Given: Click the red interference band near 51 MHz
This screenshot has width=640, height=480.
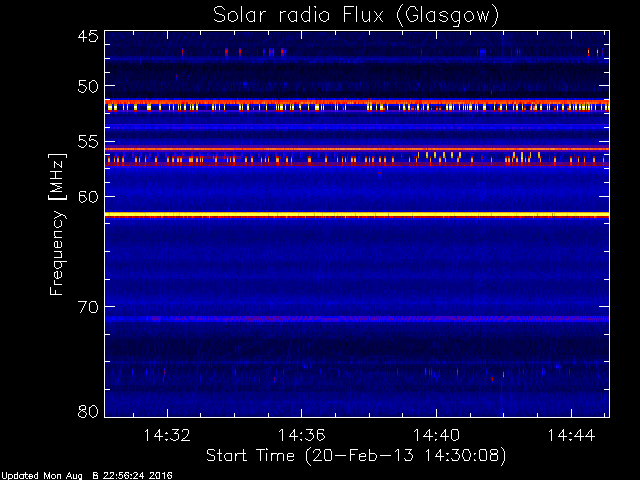Looking at the screenshot, I should [357, 102].
